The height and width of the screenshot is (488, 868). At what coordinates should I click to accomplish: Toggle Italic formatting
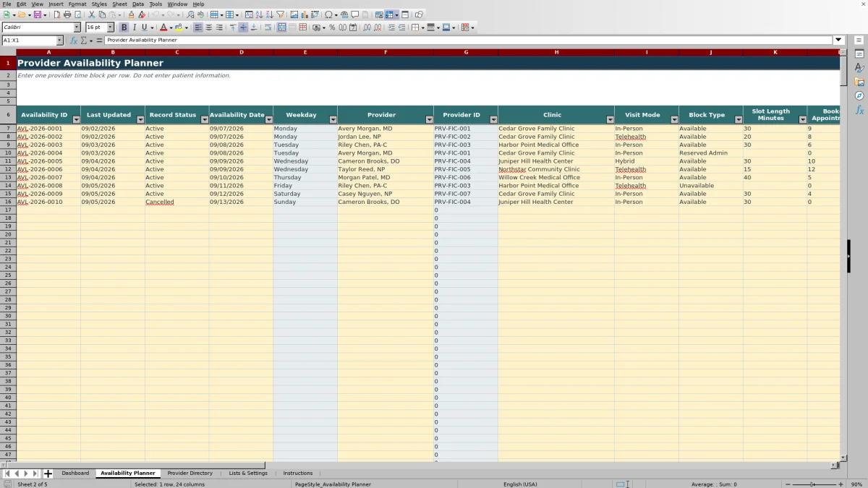click(x=134, y=27)
